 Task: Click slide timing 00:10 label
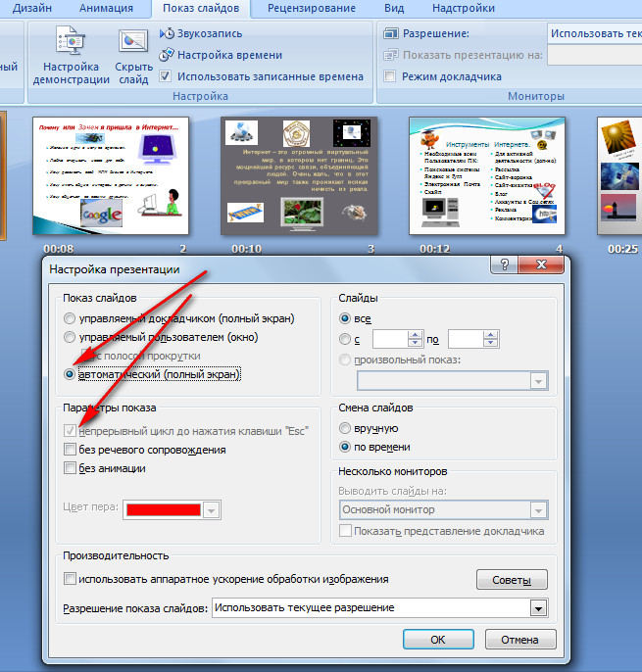[x=247, y=249]
